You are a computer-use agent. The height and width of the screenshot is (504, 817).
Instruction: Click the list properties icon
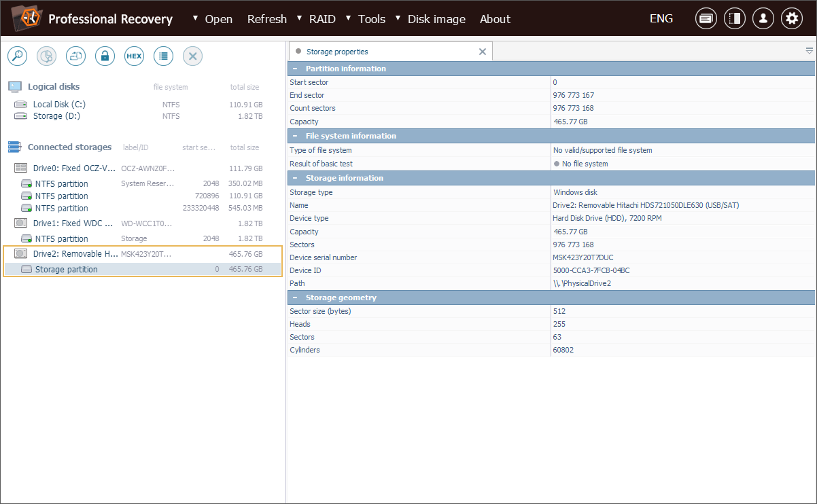163,56
